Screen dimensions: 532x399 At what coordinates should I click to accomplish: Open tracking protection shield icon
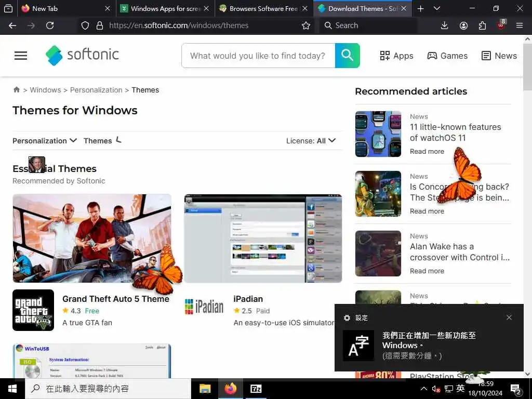pos(85,25)
